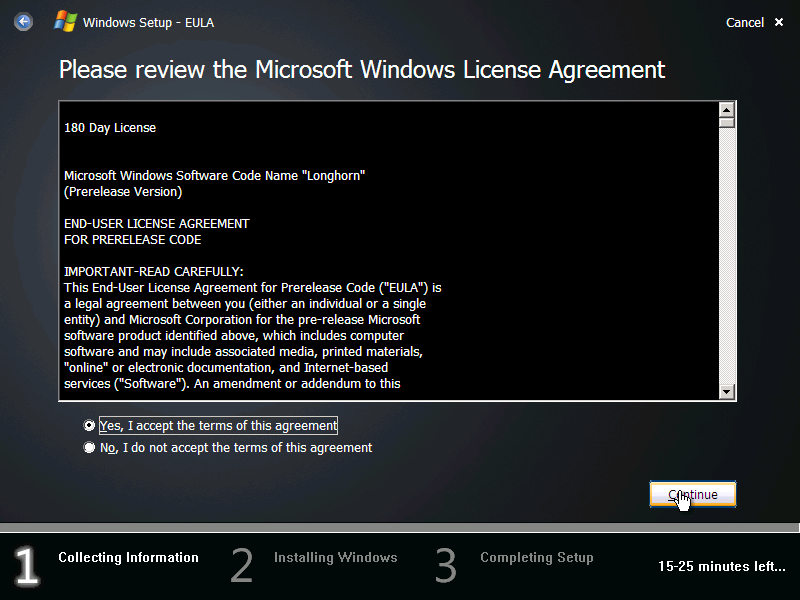The image size is (800, 600).
Task: Select No, I do not accept the terms
Action: tap(90, 448)
